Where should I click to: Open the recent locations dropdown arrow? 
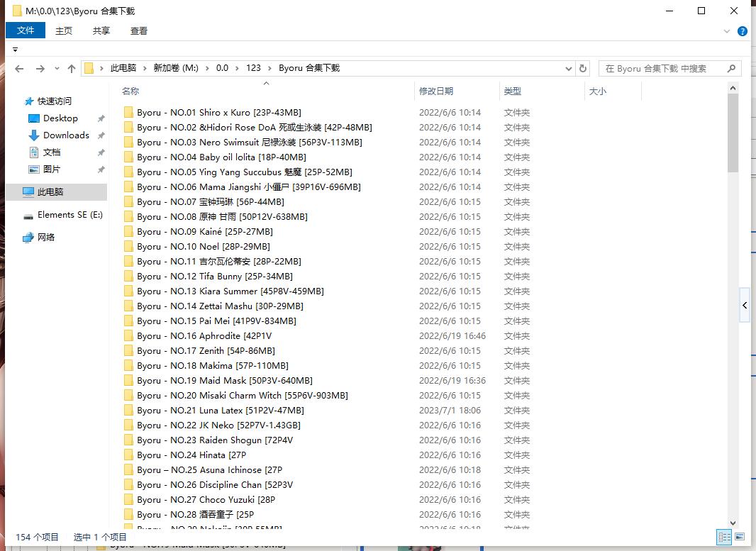(57, 69)
